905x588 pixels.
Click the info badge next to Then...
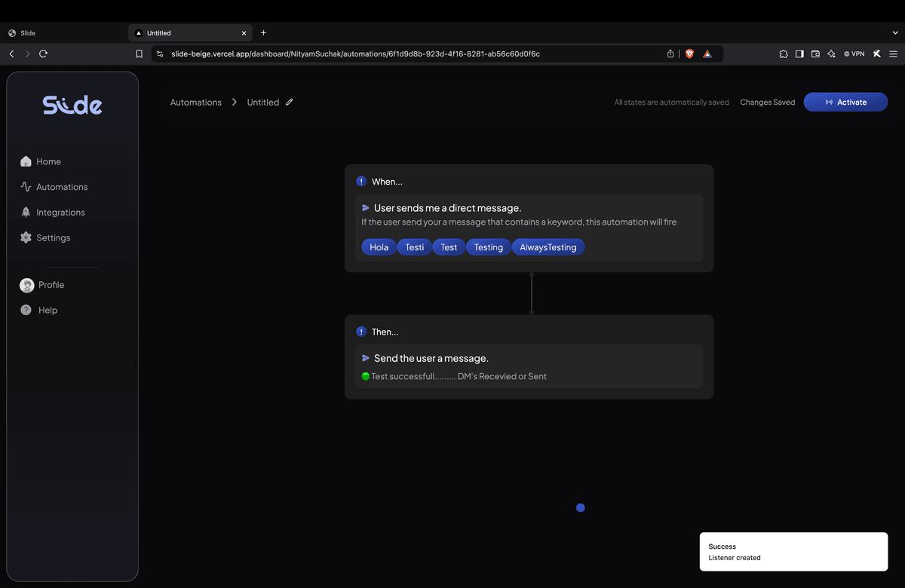pos(360,332)
